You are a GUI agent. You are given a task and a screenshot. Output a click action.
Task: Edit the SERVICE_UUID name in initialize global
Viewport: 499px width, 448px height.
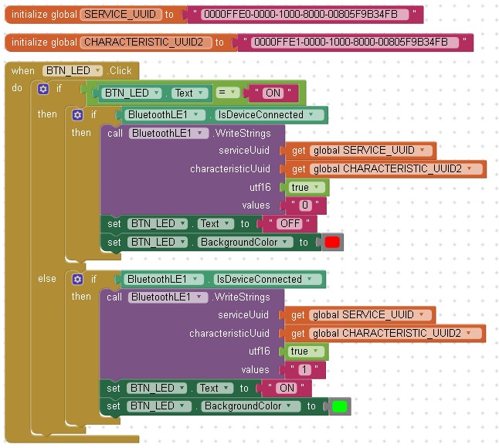[120, 15]
